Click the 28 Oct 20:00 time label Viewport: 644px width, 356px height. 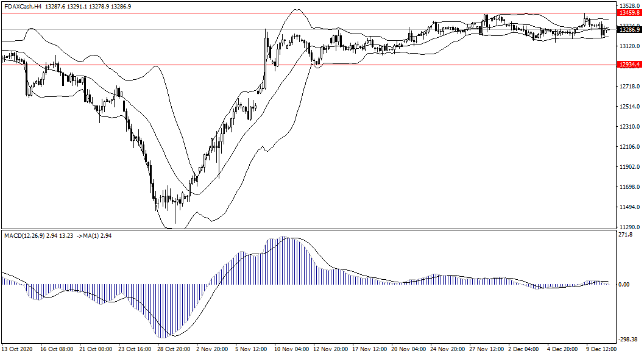click(174, 349)
